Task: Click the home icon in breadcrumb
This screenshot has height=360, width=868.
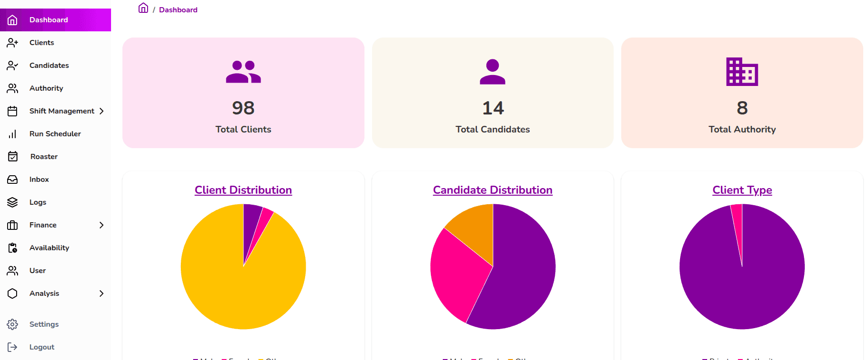Action: 143,8
